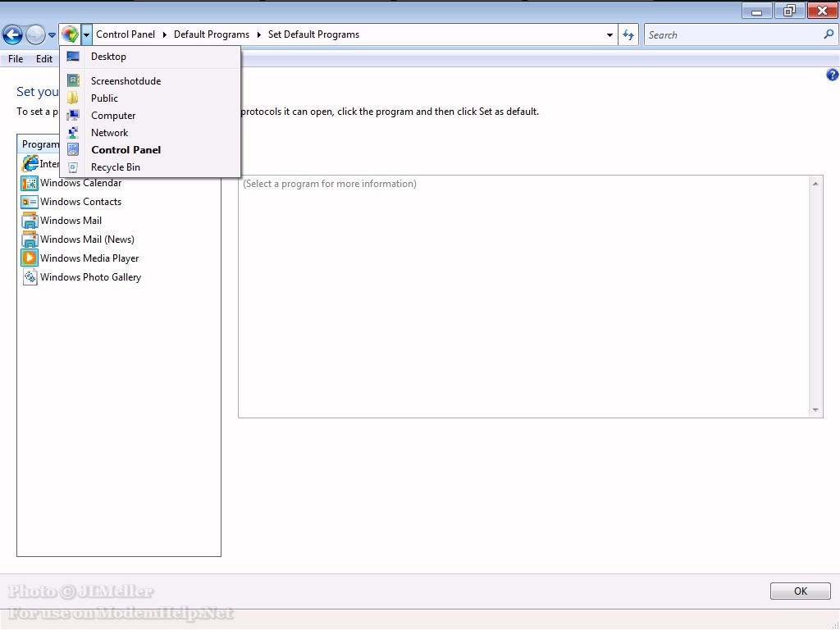Image resolution: width=840 pixels, height=630 pixels.
Task: Choose Screenshotdude in the dropdown list
Action: 150,81
